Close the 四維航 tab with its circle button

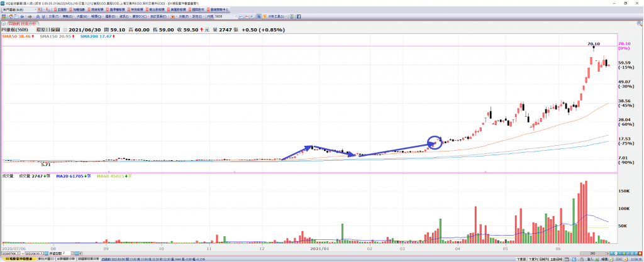click(x=3, y=25)
